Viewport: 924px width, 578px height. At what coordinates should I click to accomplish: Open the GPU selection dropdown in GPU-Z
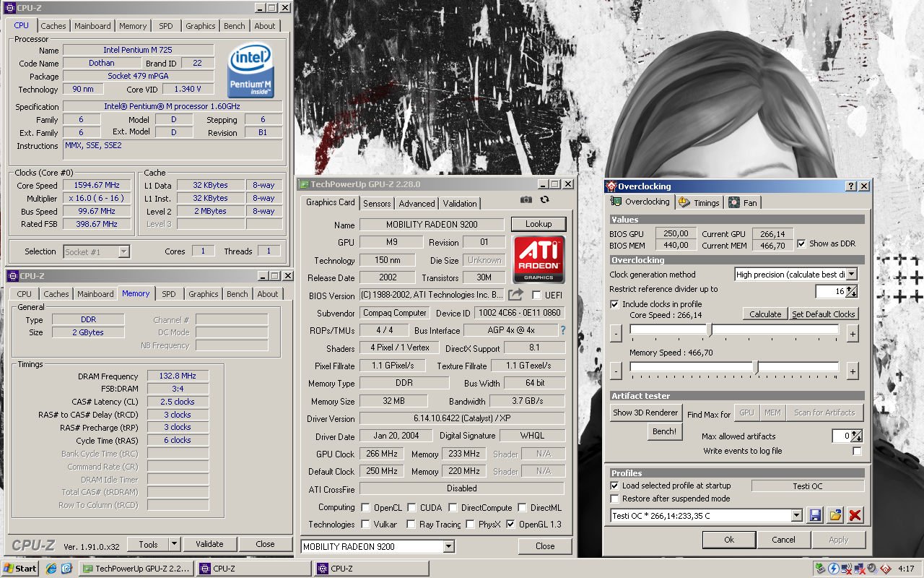tap(448, 547)
